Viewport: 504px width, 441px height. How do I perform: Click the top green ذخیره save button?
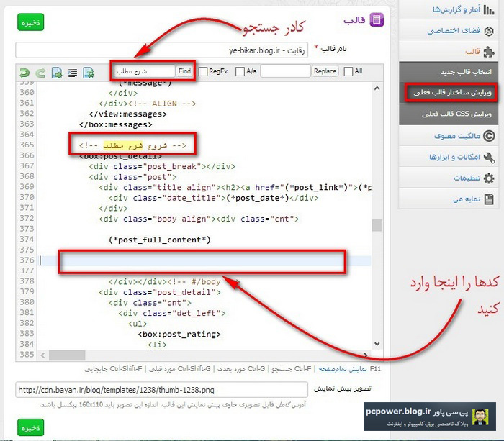click(x=30, y=22)
